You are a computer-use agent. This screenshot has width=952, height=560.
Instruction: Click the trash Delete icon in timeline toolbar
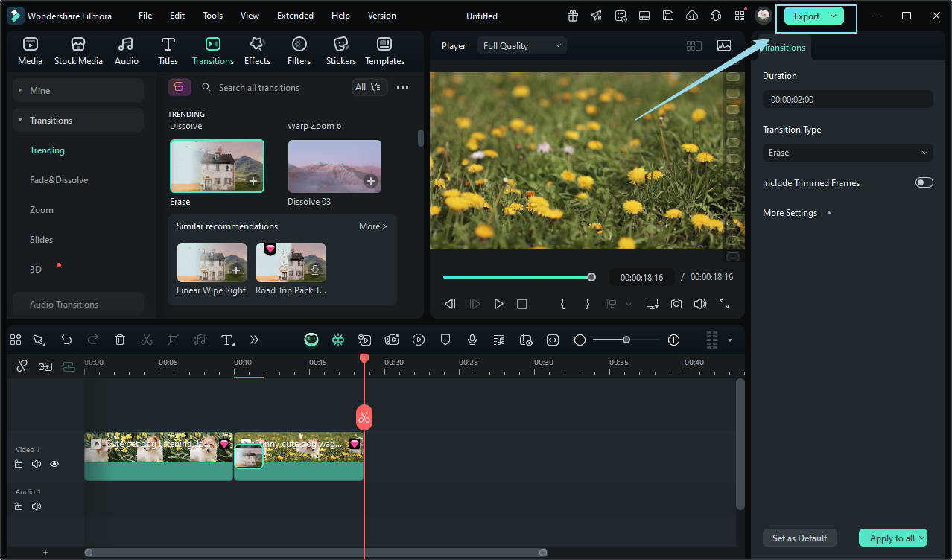coord(120,340)
